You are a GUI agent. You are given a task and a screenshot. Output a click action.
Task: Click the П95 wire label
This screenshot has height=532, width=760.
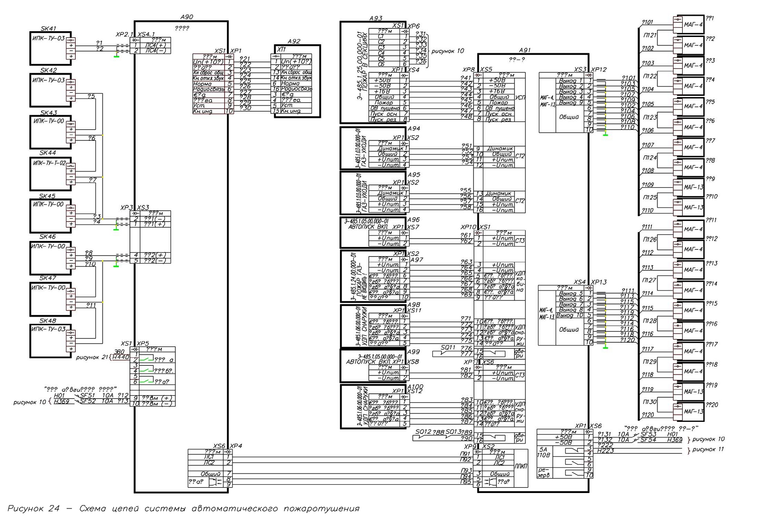coord(466,482)
